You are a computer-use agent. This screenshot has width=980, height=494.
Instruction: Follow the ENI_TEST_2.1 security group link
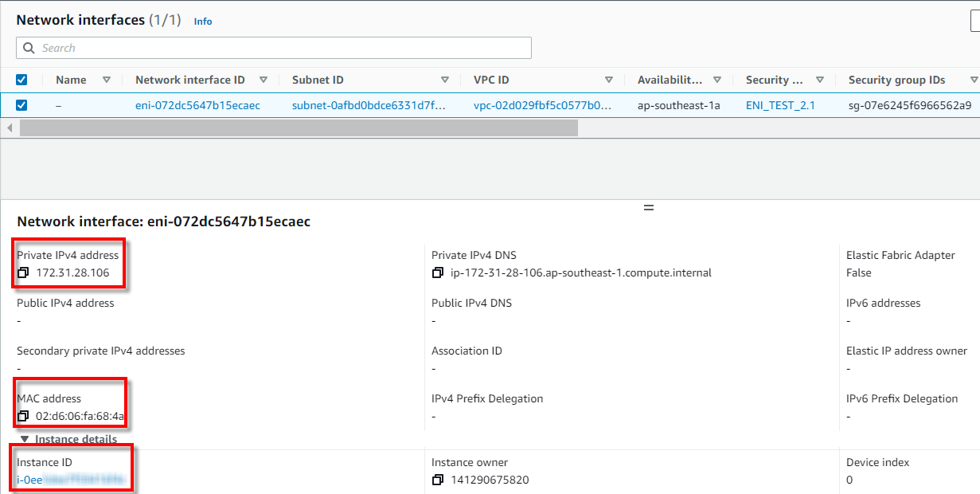coord(779,104)
